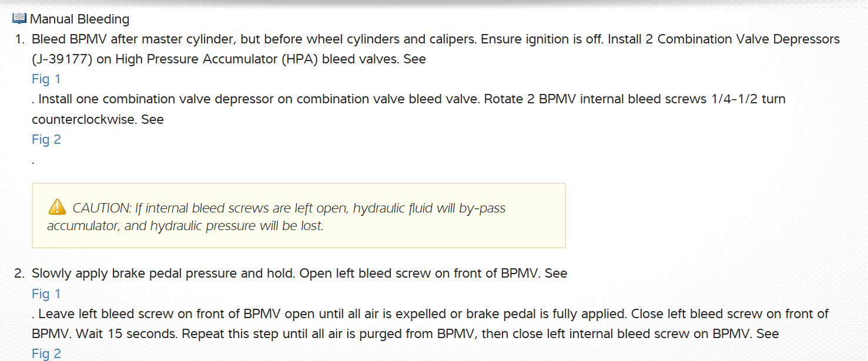Screen dimensions: 868x361
Task: Click the 'Wait 15 seconds' text
Action: (118, 334)
